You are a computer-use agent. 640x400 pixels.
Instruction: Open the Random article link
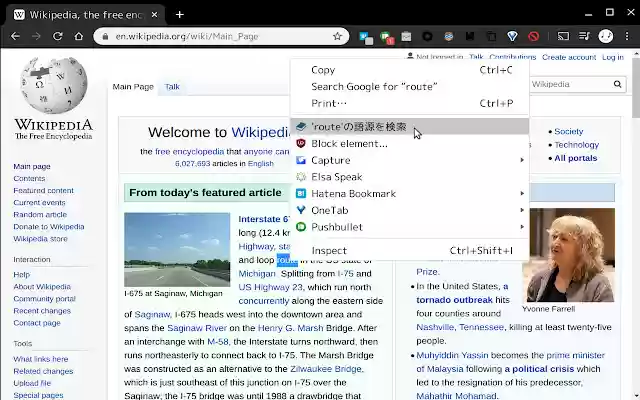point(40,215)
